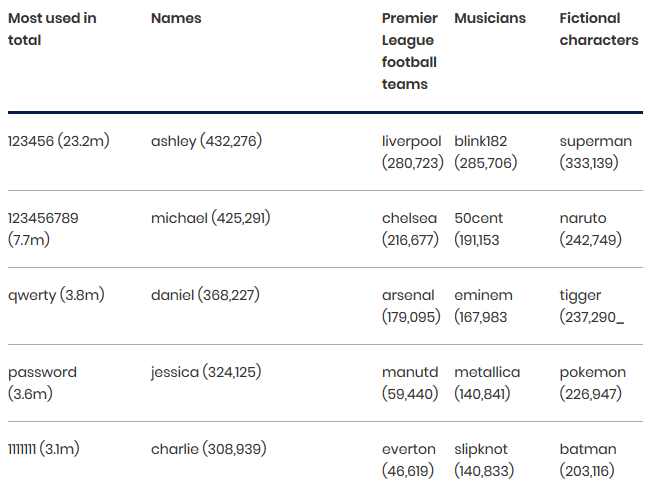Click the "Most used in total" column header
Image resolution: width=648 pixels, height=496 pixels.
pyautogui.click(x=52, y=29)
